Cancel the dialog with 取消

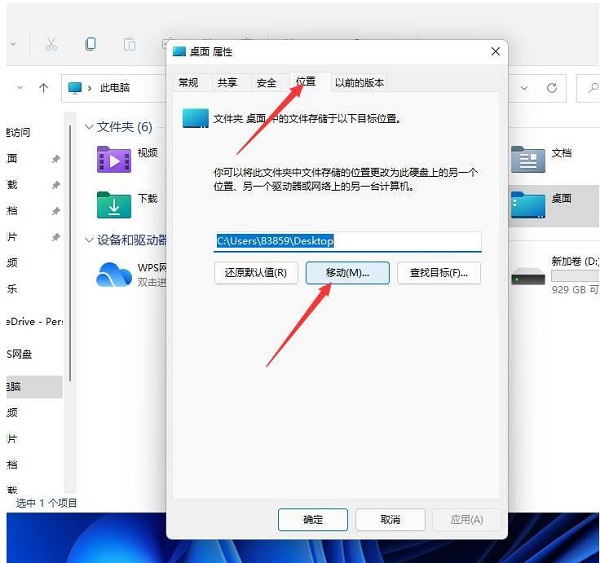[x=390, y=519]
